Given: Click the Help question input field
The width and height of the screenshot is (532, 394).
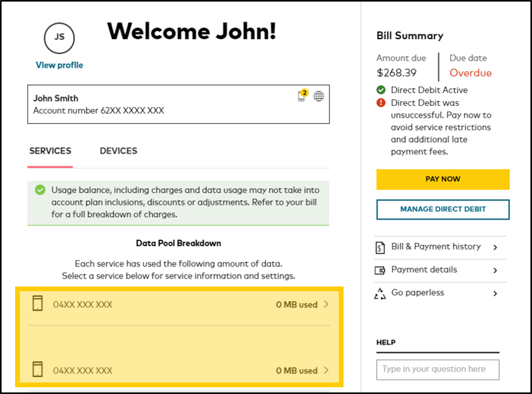Looking at the screenshot, I should point(438,369).
